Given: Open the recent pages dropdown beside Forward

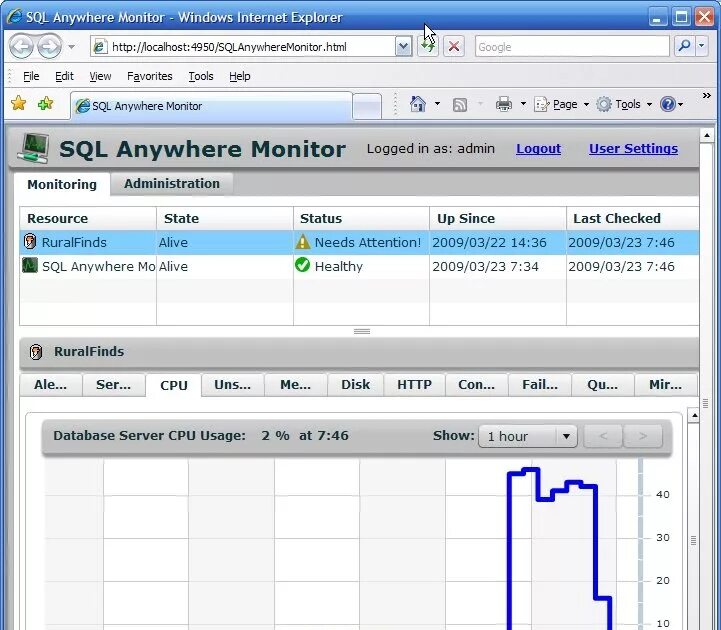Looking at the screenshot, I should click(x=71, y=47).
